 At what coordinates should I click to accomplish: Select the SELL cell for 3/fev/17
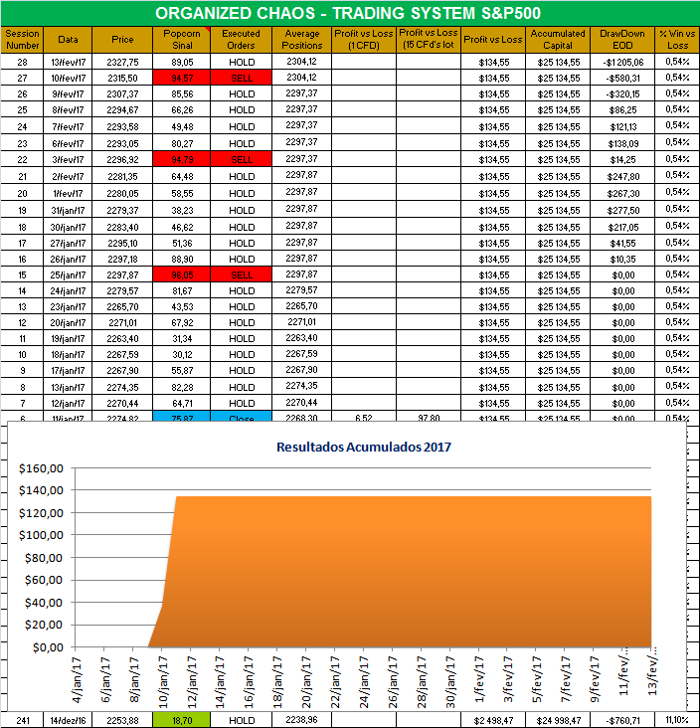241,159
